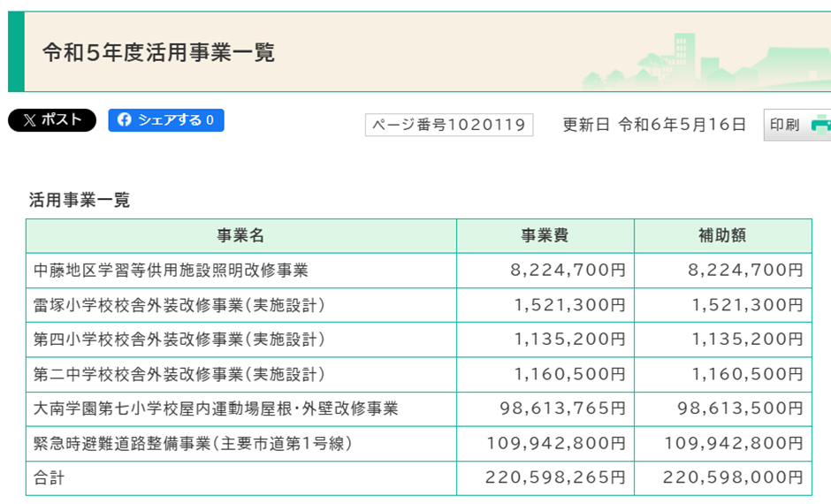Click the 事業費 column header
Viewport: 831px width, 504px height.
point(545,236)
